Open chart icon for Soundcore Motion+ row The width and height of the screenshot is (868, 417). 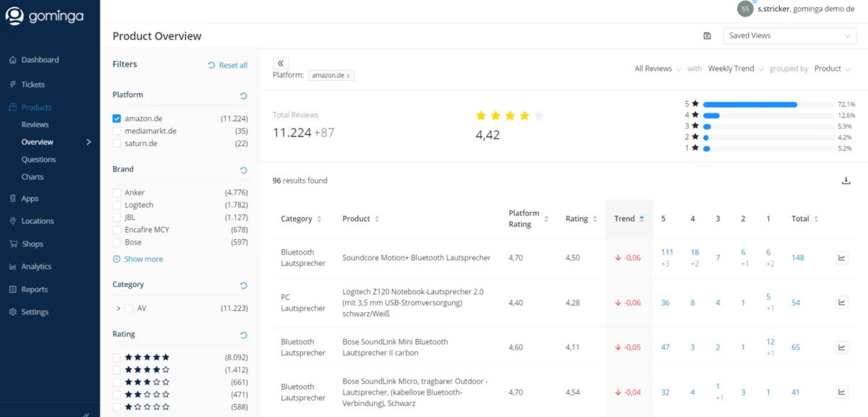coord(841,258)
